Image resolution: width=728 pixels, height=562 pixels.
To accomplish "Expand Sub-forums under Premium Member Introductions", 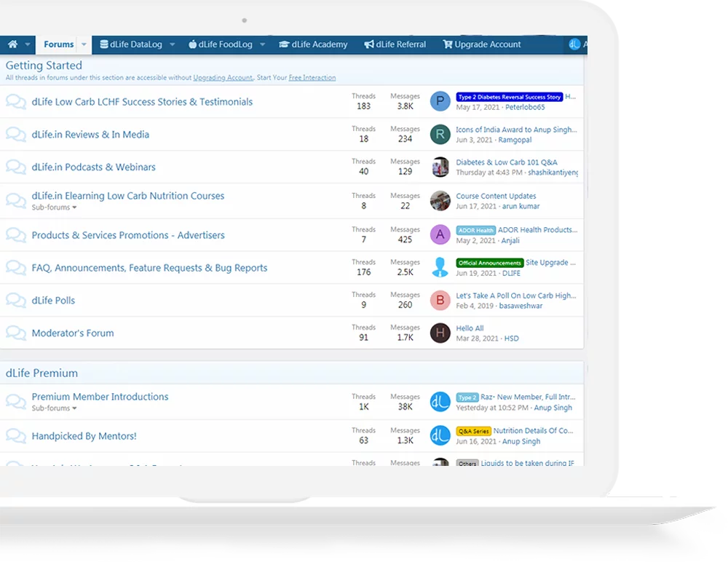I will (x=54, y=408).
